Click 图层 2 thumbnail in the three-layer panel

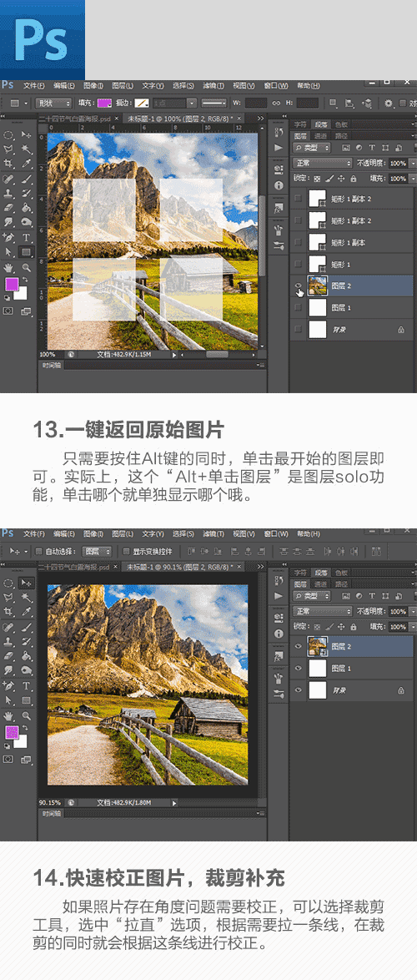coord(318,646)
